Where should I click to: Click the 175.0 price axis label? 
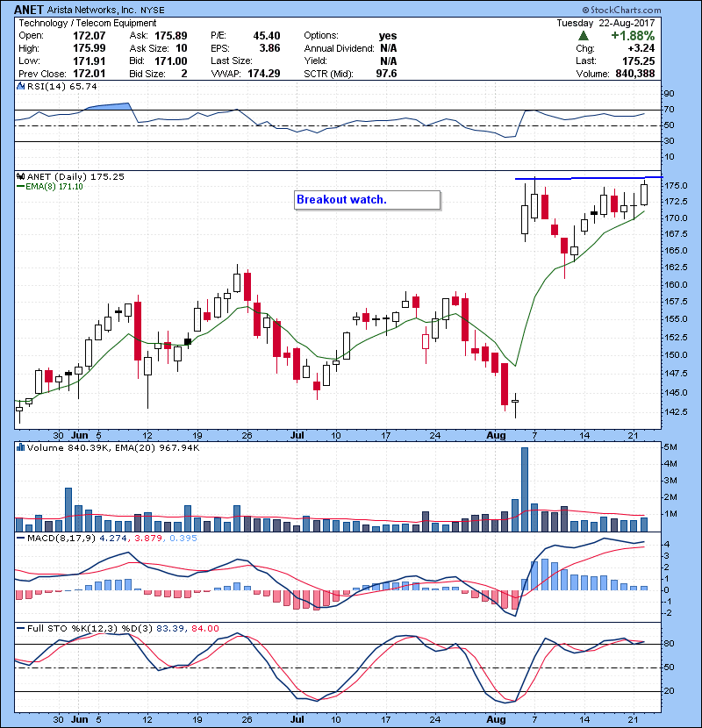pos(676,186)
